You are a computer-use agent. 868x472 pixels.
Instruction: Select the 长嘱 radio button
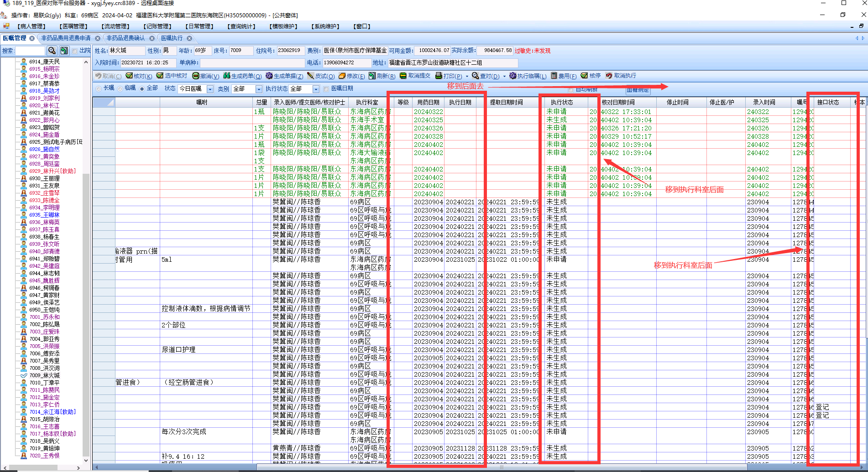pyautogui.click(x=99, y=88)
